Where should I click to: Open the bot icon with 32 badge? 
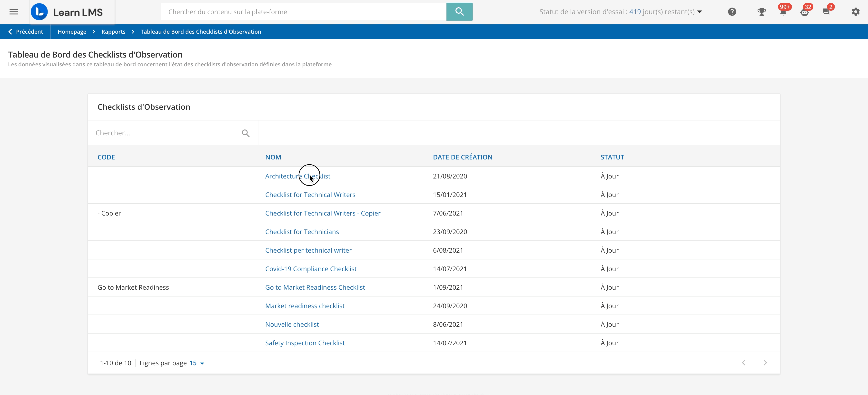click(x=805, y=12)
